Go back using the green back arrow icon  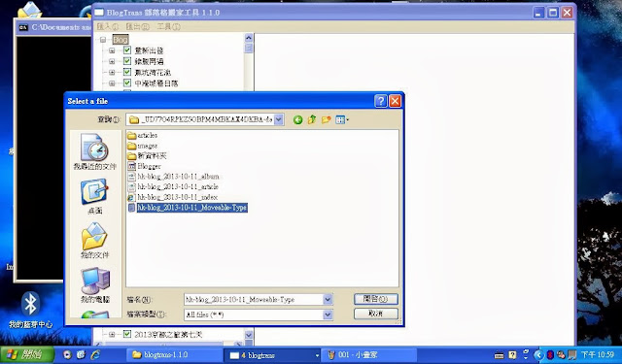(297, 119)
